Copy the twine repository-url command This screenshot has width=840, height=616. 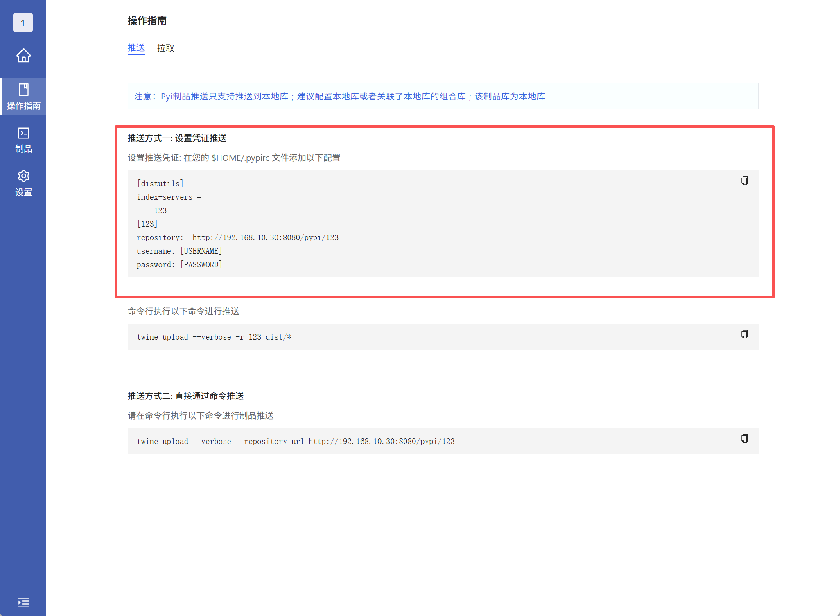(x=744, y=439)
